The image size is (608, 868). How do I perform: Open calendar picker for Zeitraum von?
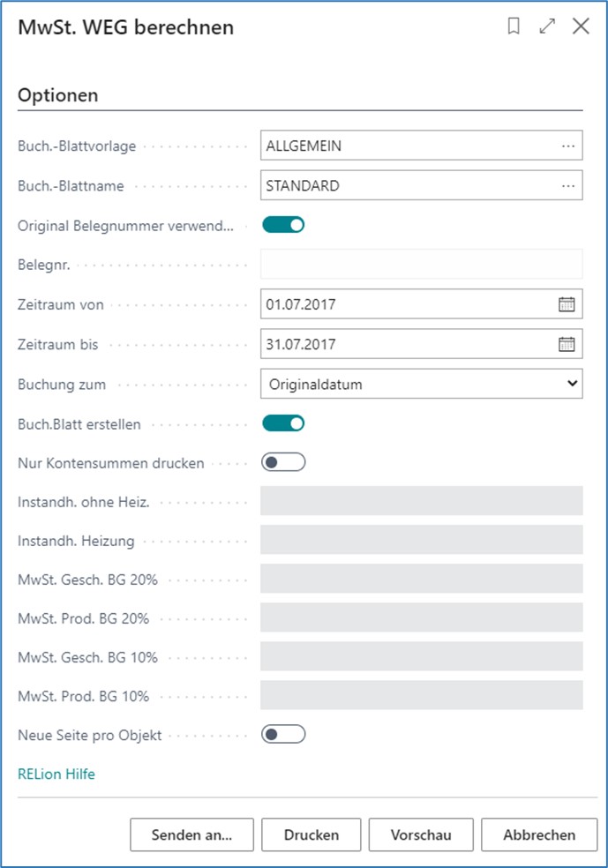567,304
